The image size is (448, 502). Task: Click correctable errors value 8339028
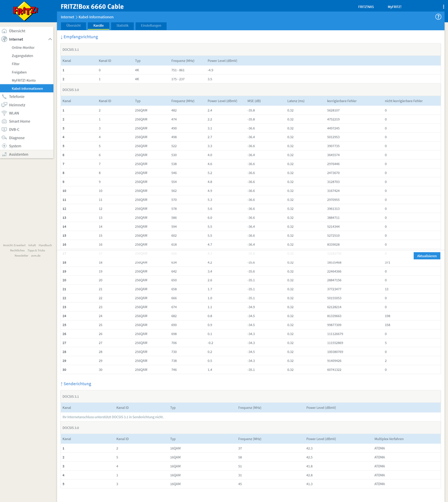(333, 245)
